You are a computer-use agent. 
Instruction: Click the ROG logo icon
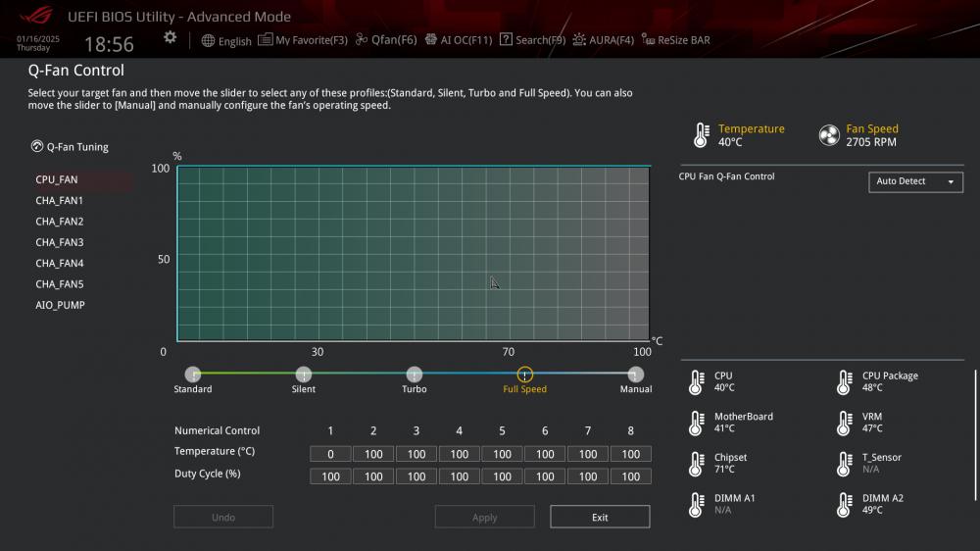point(35,15)
